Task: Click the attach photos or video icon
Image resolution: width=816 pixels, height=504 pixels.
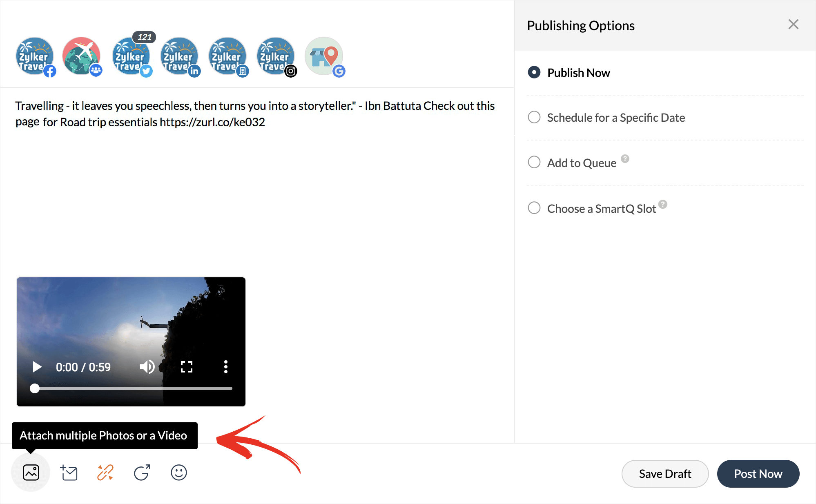Action: coord(31,473)
